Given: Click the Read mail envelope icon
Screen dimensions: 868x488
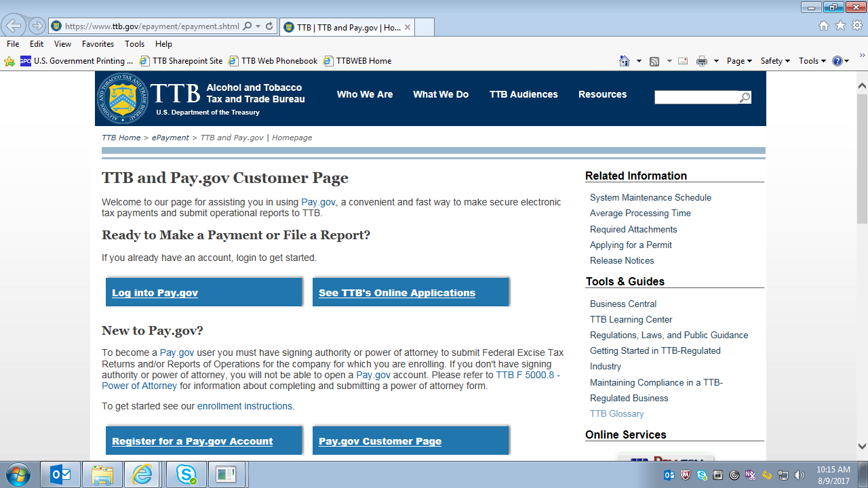Looking at the screenshot, I should [683, 61].
